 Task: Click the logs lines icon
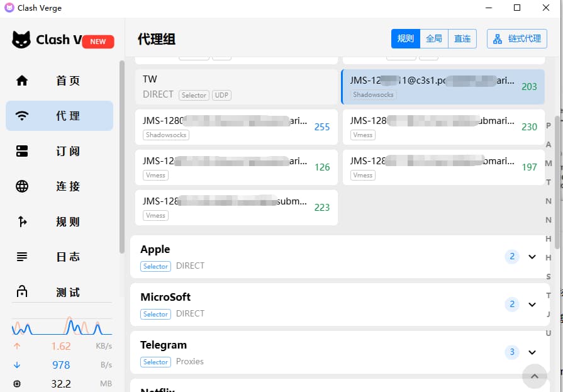[x=22, y=257]
